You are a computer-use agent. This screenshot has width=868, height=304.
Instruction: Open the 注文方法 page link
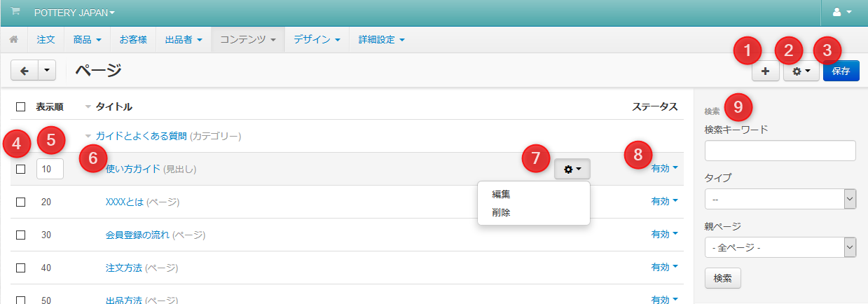(x=123, y=268)
